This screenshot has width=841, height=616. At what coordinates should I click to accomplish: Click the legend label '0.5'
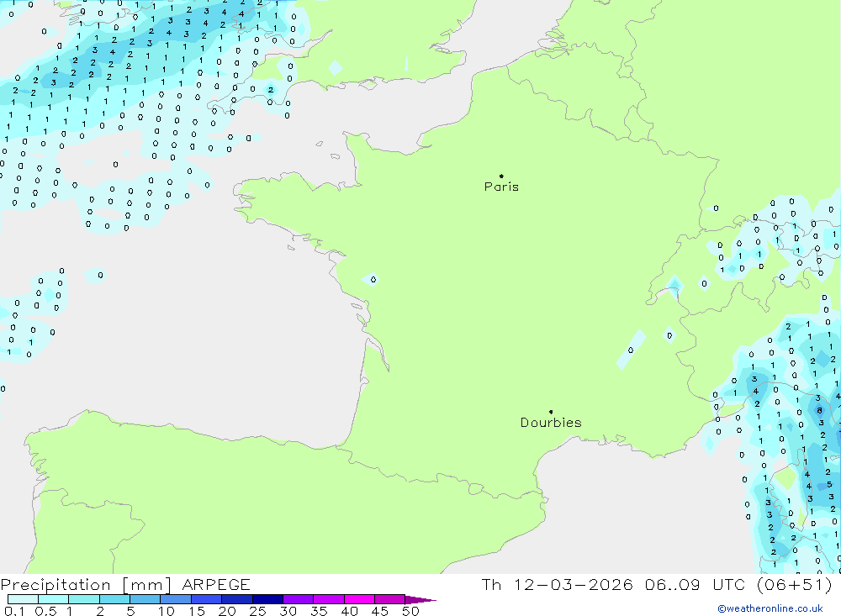(x=45, y=611)
